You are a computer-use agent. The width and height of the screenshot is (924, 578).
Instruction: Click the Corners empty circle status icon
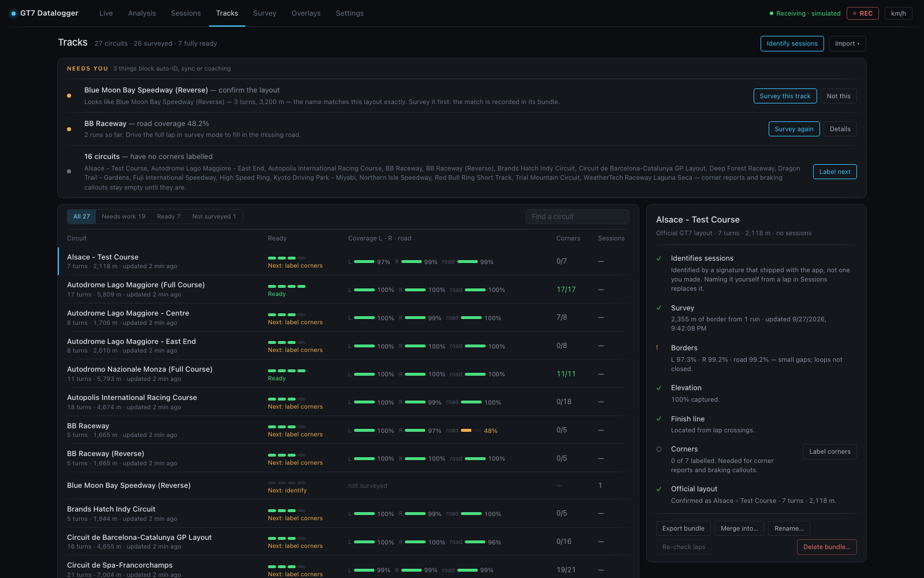click(659, 449)
